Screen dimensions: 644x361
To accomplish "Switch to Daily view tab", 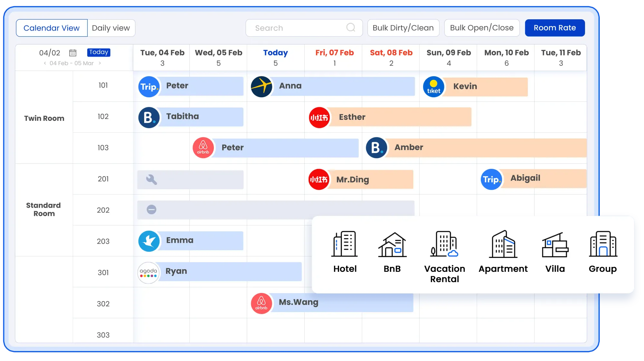I will [x=111, y=28].
